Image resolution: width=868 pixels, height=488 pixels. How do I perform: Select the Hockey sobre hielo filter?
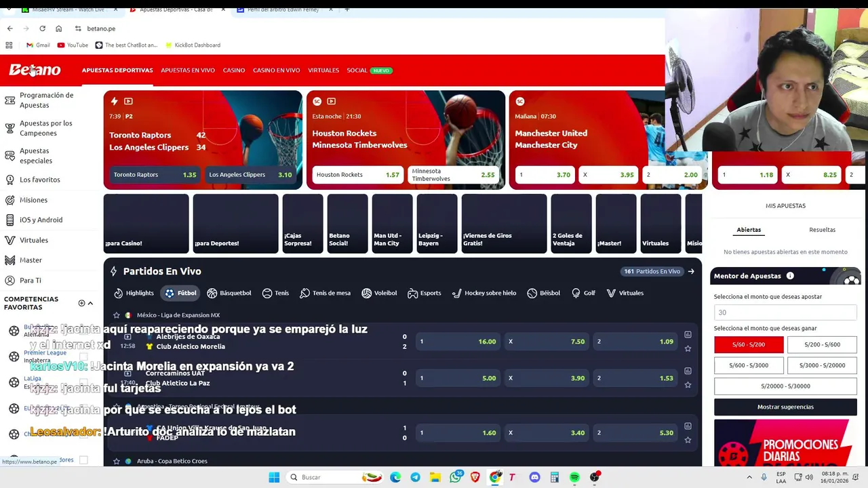tap(484, 293)
